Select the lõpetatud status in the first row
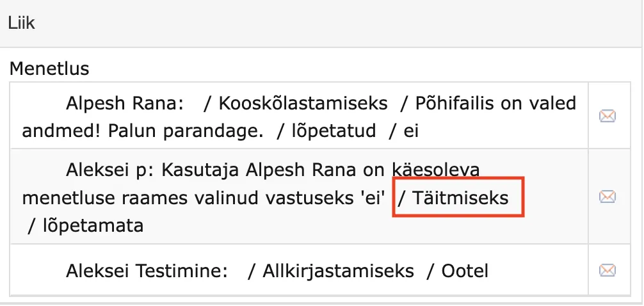644x306 pixels. [x=334, y=131]
